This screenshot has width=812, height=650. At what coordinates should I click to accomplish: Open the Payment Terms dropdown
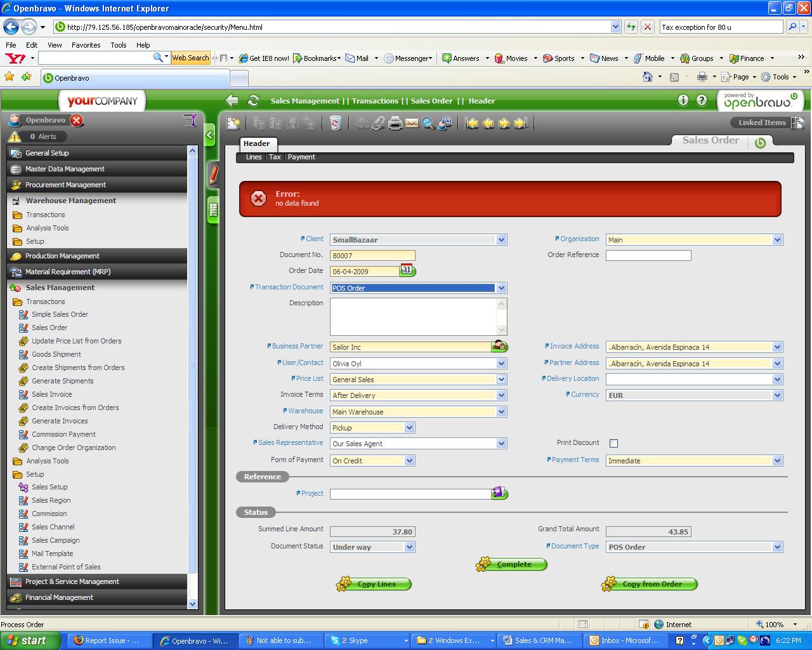point(777,461)
